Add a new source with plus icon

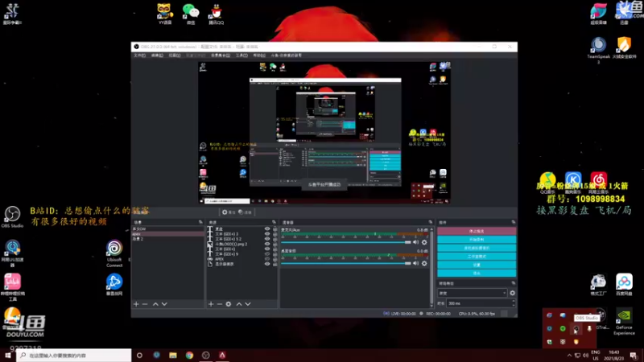[x=211, y=304]
